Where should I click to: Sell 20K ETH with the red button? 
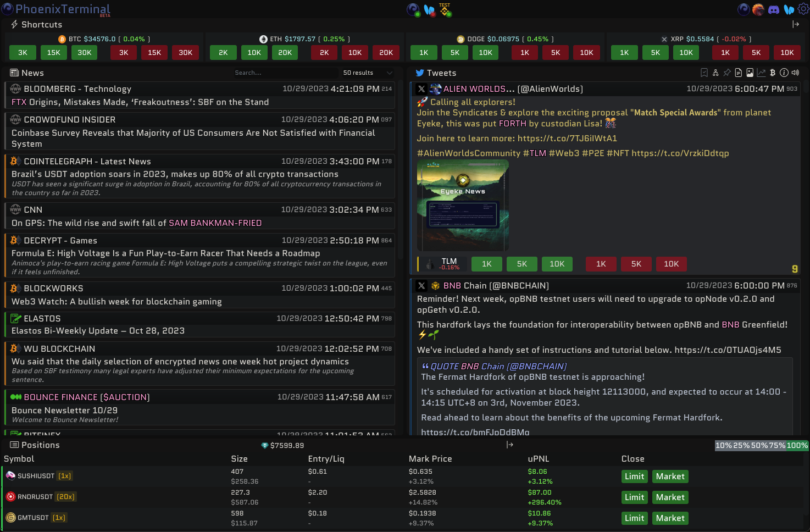pyautogui.click(x=386, y=53)
